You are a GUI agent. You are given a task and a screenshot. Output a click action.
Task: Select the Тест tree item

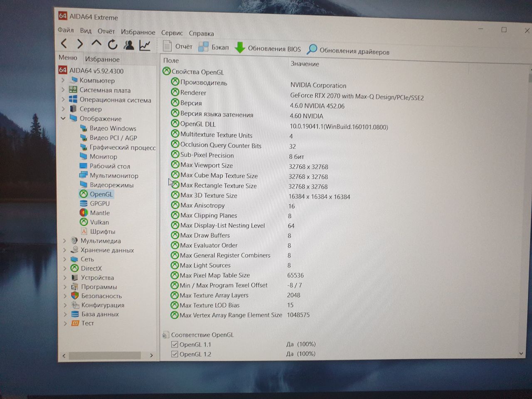coord(83,323)
